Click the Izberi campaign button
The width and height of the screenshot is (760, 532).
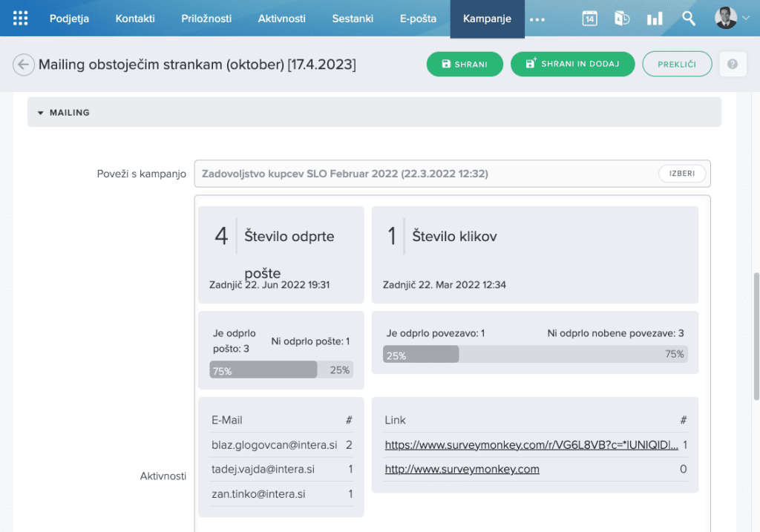(681, 174)
